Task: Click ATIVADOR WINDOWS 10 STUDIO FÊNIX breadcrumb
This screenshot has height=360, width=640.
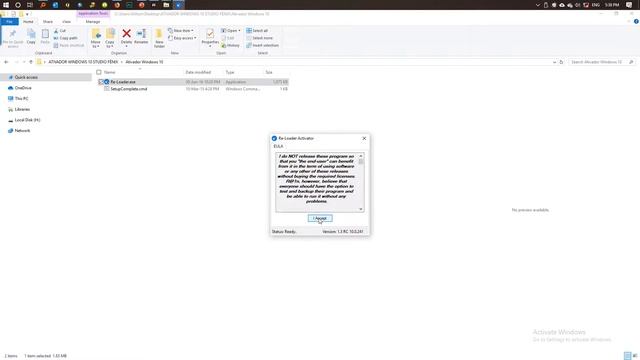Action: point(83,62)
